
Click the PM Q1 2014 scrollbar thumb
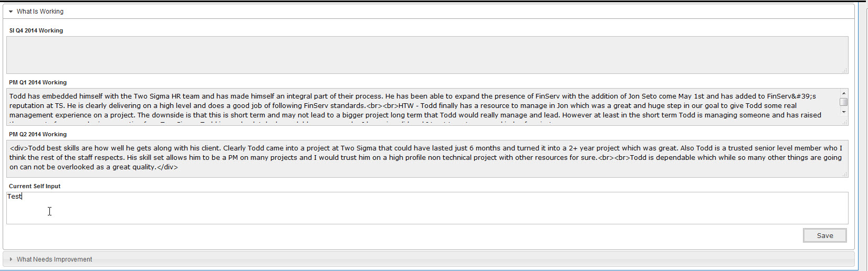point(843,102)
